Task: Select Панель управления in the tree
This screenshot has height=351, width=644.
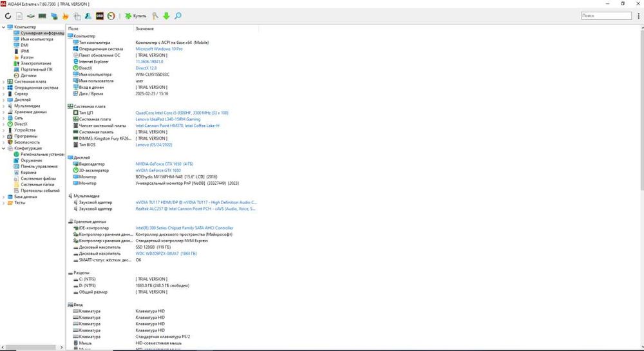Action: [39, 166]
